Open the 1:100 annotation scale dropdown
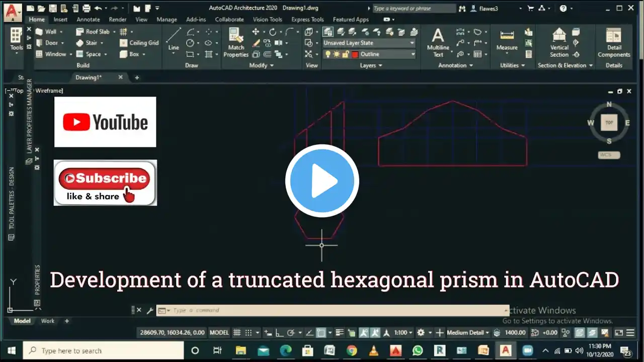644x362 pixels. pos(404,332)
